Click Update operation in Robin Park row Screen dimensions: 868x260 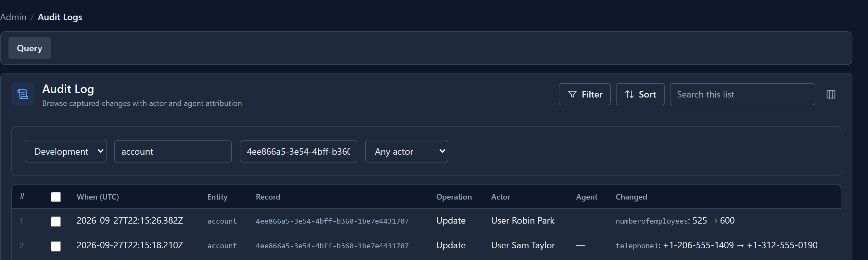[451, 221]
